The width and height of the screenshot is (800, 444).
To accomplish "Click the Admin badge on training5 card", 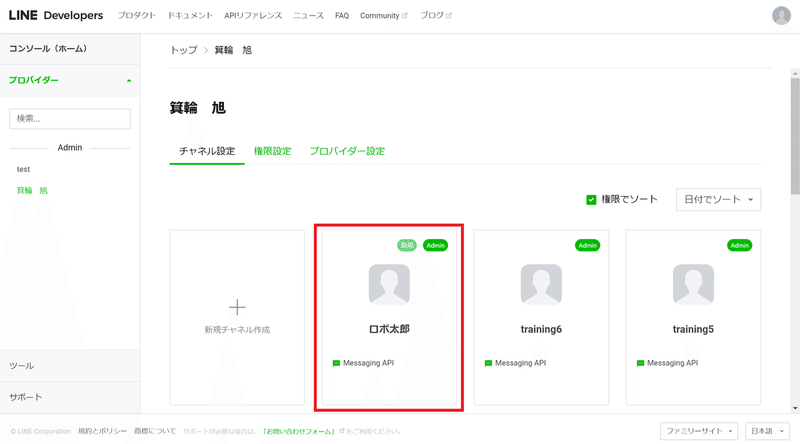I will (739, 245).
